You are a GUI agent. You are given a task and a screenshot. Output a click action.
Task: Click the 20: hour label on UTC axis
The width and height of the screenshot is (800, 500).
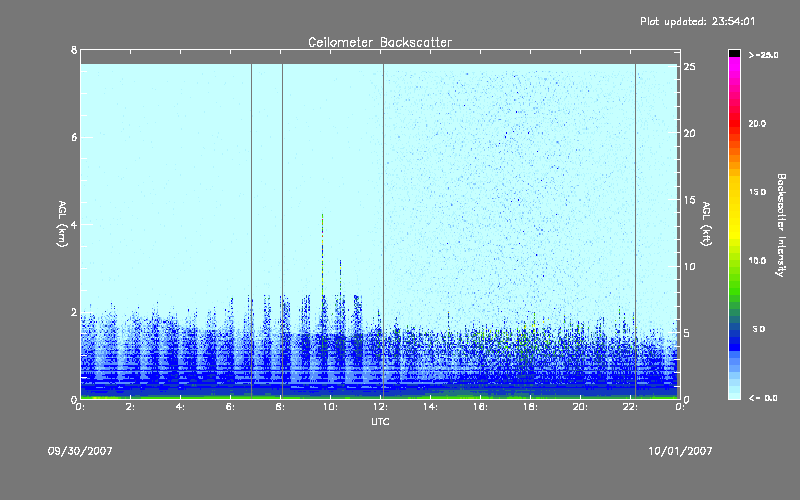click(x=580, y=407)
